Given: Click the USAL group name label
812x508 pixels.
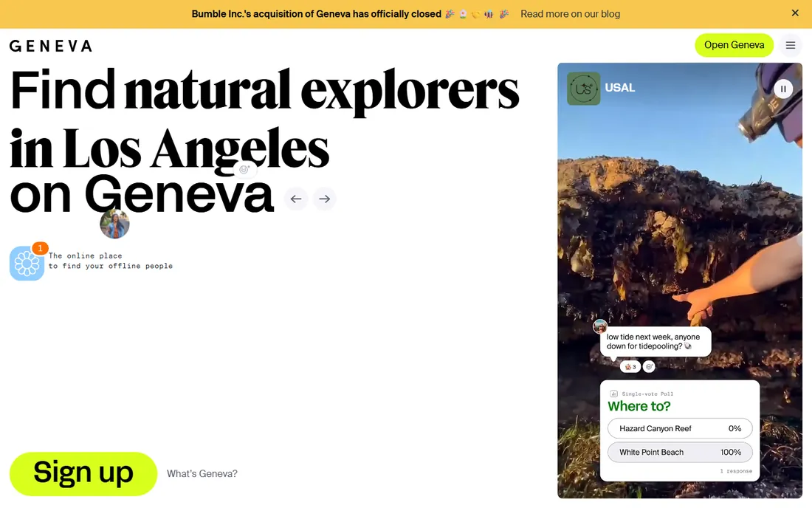Looking at the screenshot, I should [x=620, y=88].
